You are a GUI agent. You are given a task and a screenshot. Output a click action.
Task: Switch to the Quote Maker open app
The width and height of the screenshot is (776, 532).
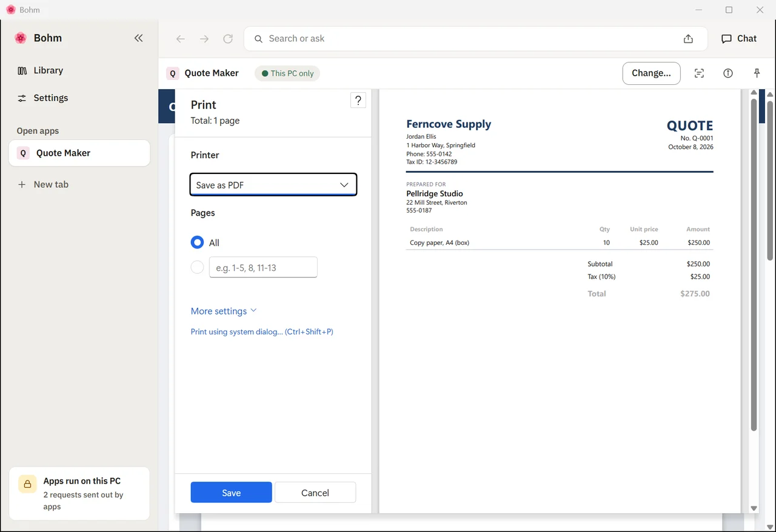coord(79,153)
